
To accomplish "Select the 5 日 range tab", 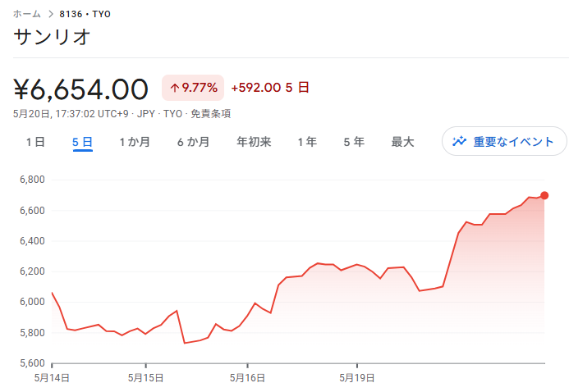I will [82, 142].
